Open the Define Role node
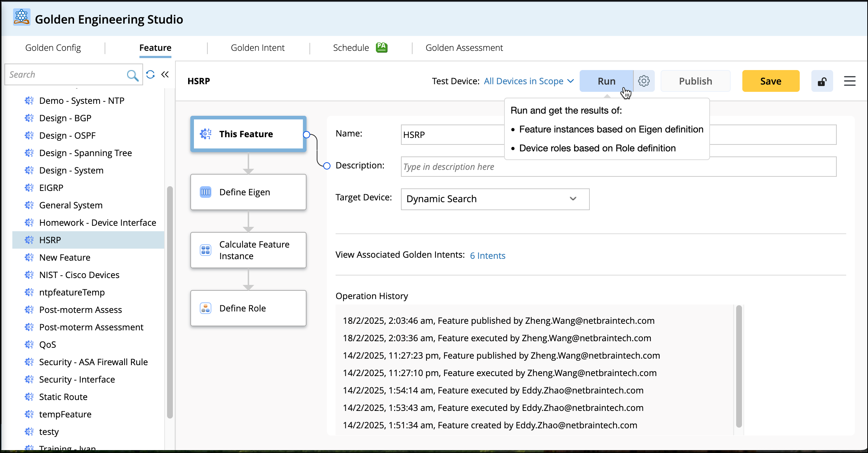Viewport: 868px width, 453px height. point(248,308)
